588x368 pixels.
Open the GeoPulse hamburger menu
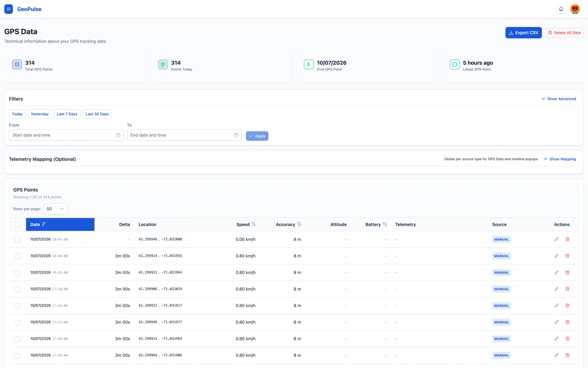click(x=8, y=9)
